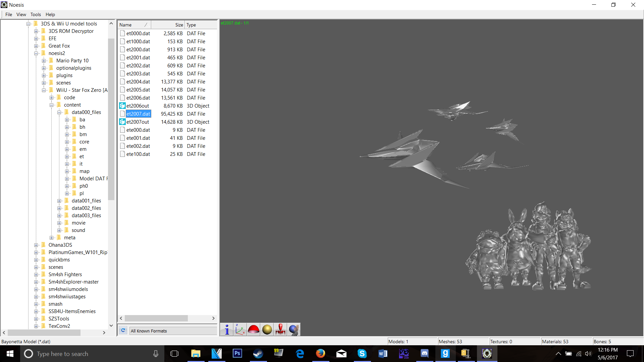Screen dimensions: 644x362
Task: Click the refresh file list button
Action: (x=123, y=330)
